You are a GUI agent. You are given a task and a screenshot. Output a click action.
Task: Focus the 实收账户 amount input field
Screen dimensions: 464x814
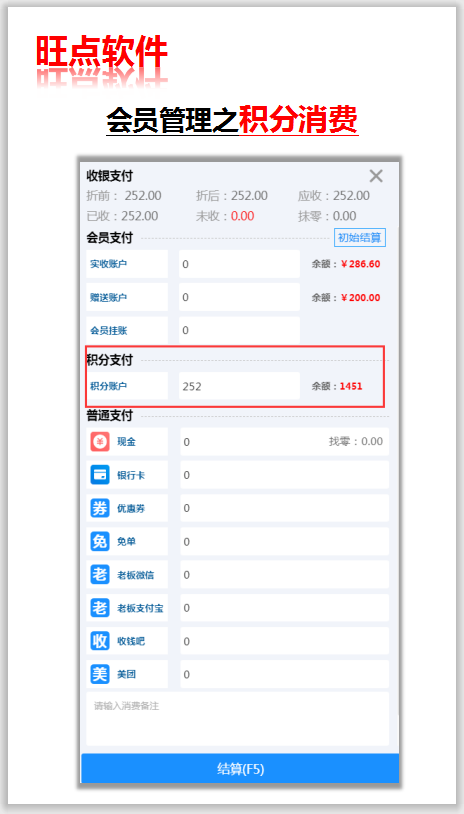click(239, 264)
